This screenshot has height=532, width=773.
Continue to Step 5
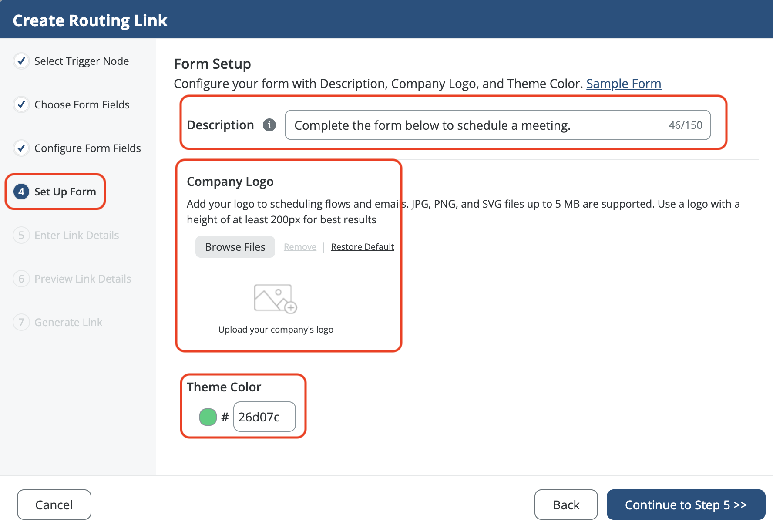[686, 505]
